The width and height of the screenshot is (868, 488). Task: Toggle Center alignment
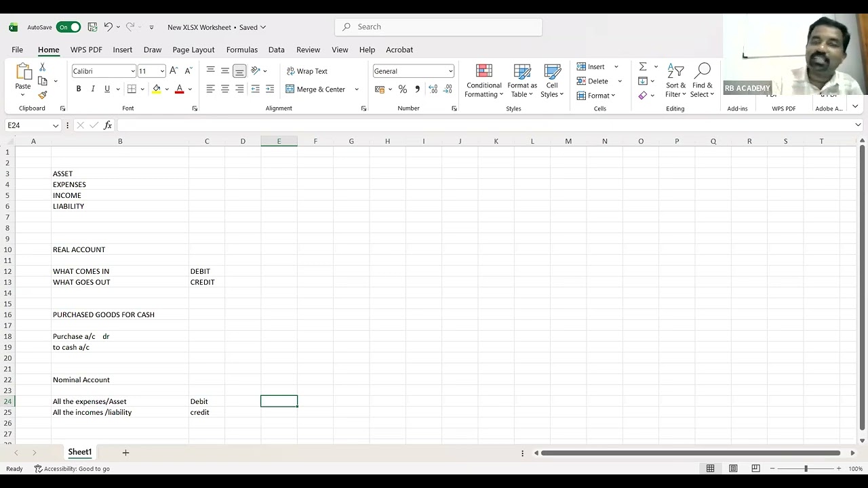225,89
